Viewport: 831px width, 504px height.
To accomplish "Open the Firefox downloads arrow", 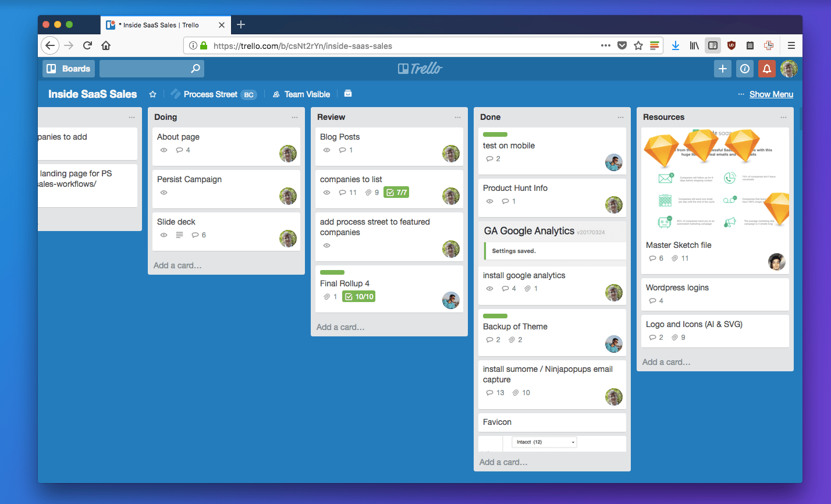I will tap(676, 45).
